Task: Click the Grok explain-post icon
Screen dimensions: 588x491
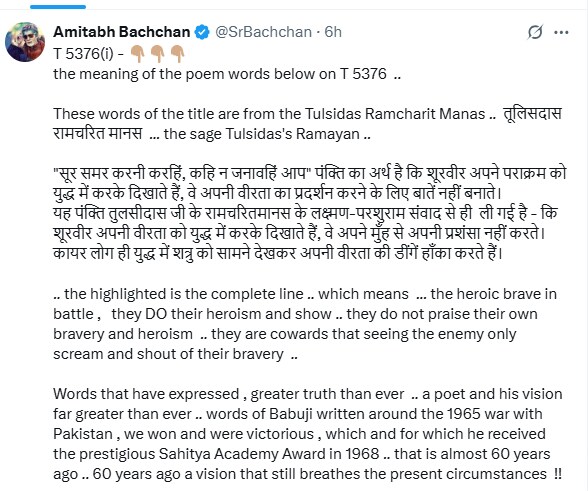Action: click(535, 32)
